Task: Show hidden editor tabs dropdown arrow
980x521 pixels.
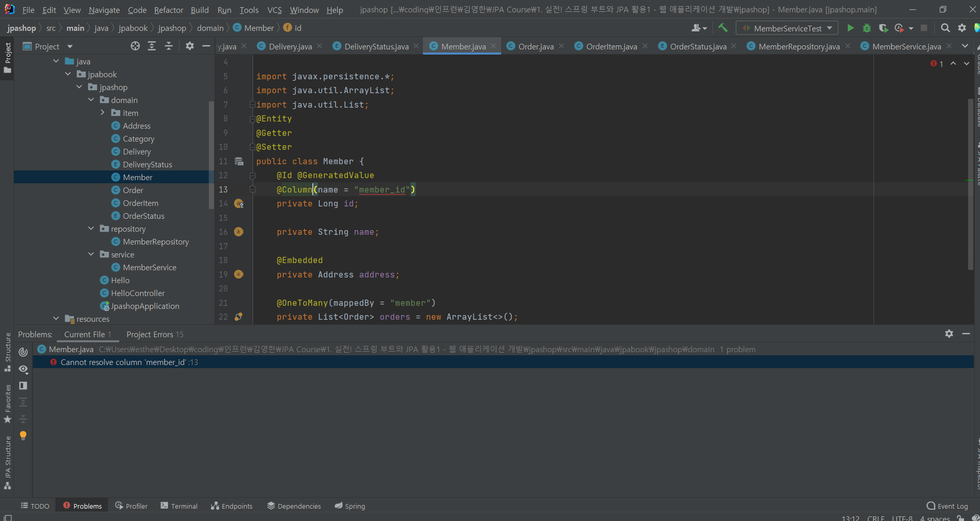Action: [x=965, y=46]
